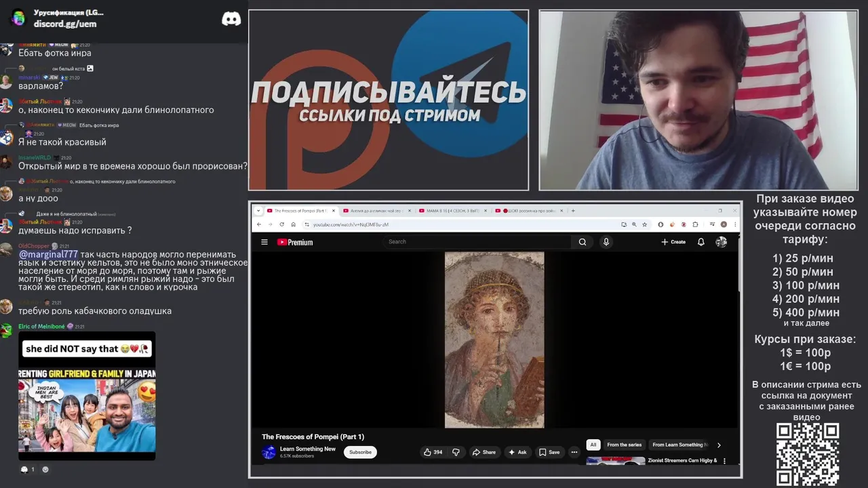
Task: Click username OldChopper in chat
Action: coord(34,246)
